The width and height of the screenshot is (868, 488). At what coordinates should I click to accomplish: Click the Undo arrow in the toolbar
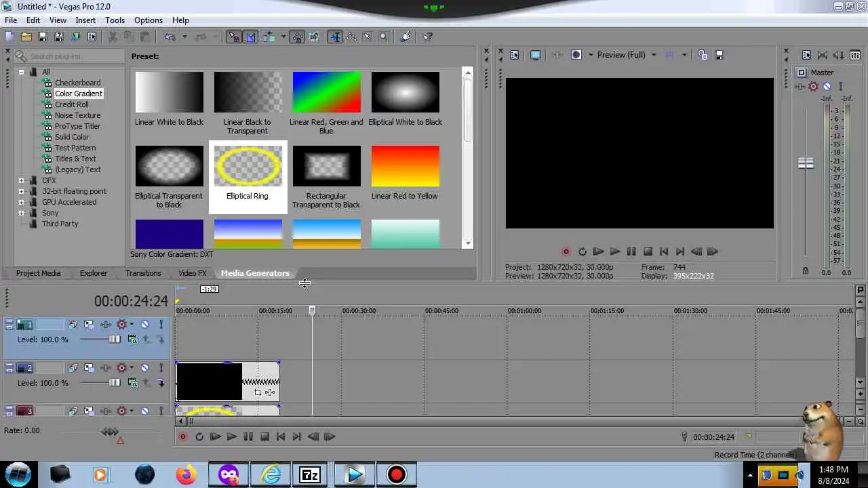click(x=170, y=37)
